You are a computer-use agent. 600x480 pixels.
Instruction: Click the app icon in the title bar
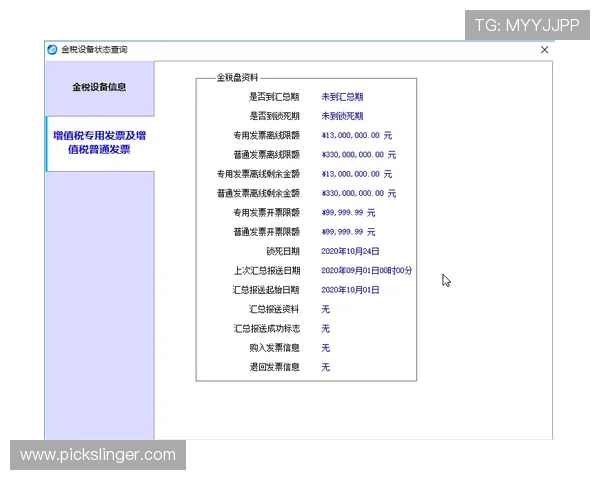pos(52,49)
